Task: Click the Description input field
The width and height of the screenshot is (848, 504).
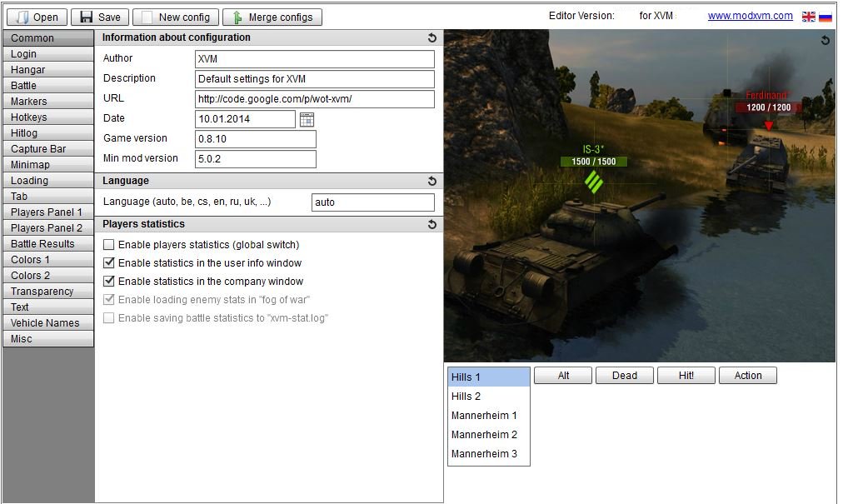Action: (x=314, y=79)
